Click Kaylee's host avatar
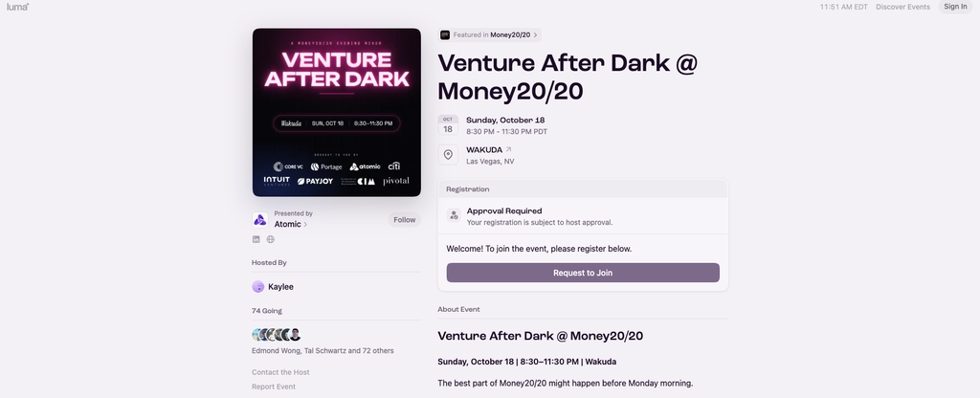Screen dimensions: 980x398 coord(258,287)
